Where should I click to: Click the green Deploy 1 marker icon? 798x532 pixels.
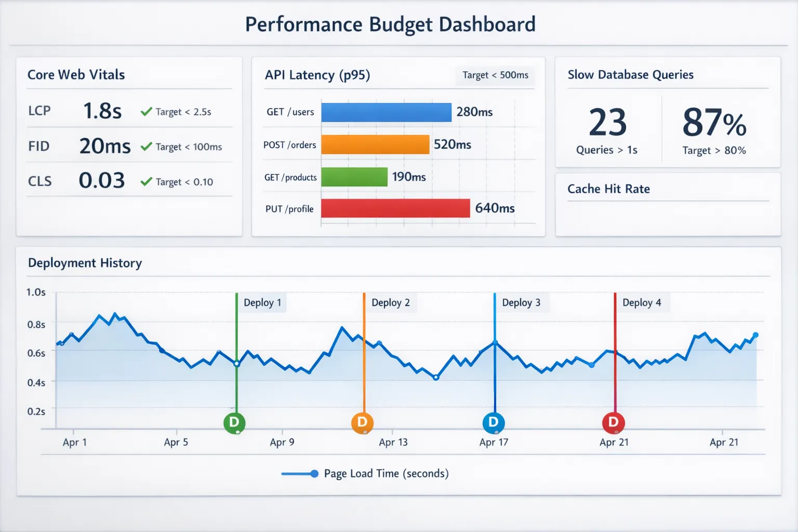click(x=234, y=422)
